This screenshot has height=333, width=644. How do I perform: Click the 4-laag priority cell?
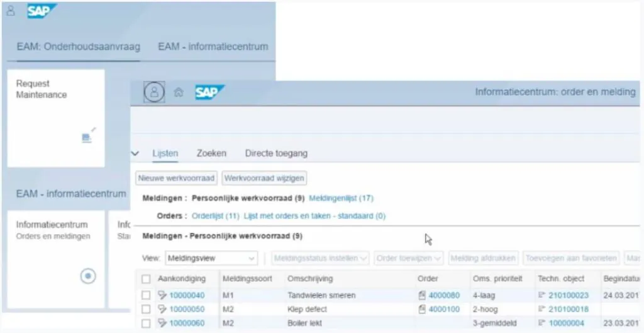[484, 295]
